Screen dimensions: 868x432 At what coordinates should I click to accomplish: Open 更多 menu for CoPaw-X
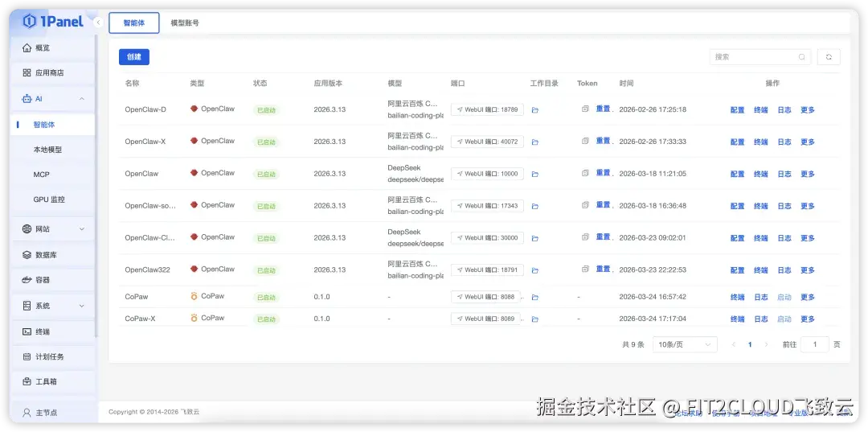[x=808, y=319]
